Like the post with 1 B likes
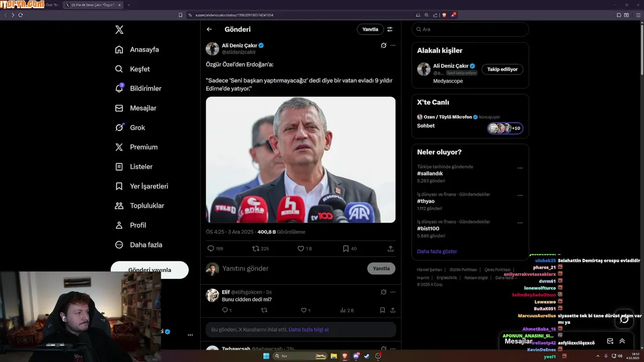This screenshot has width=644, height=362. pos(301,248)
